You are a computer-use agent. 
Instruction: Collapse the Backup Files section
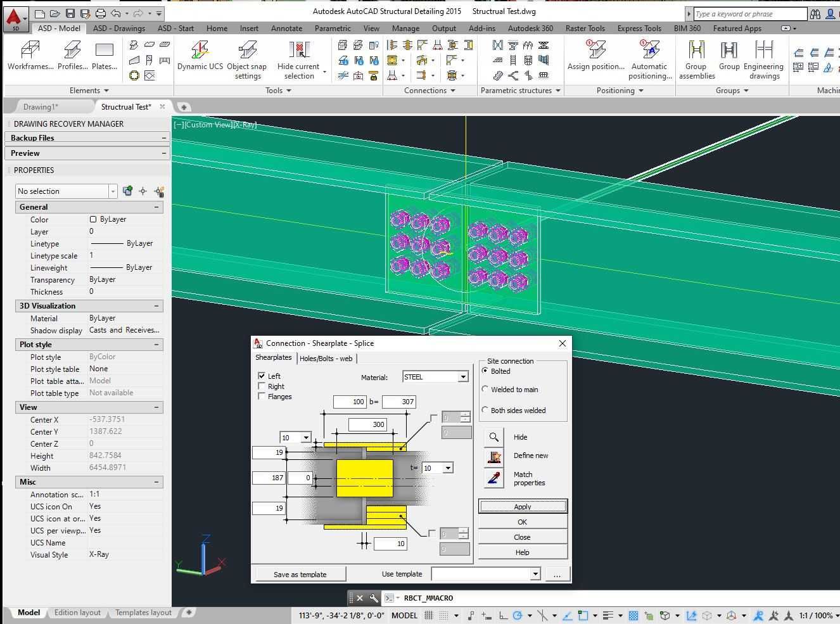click(x=163, y=137)
